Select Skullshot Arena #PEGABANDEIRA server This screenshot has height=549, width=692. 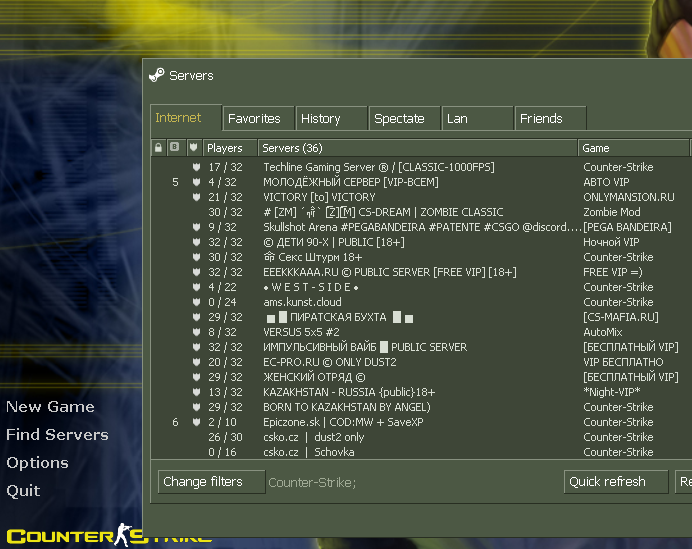(x=421, y=227)
